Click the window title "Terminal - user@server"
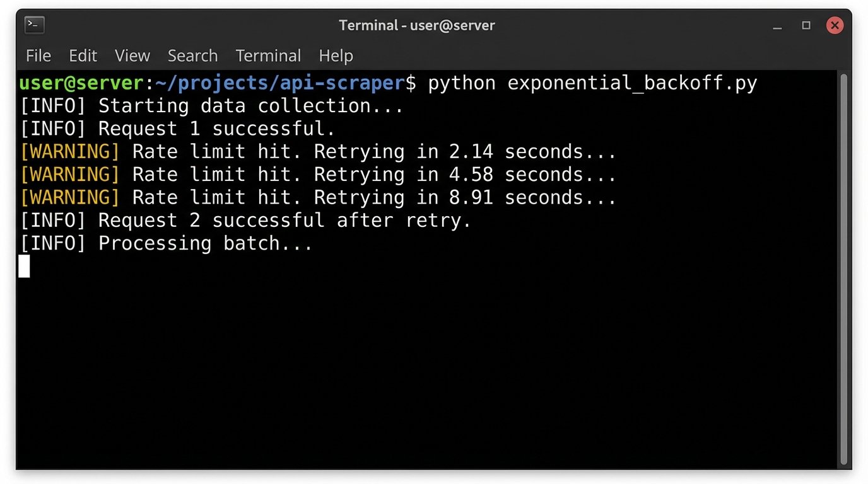This screenshot has height=484, width=868. coord(416,25)
